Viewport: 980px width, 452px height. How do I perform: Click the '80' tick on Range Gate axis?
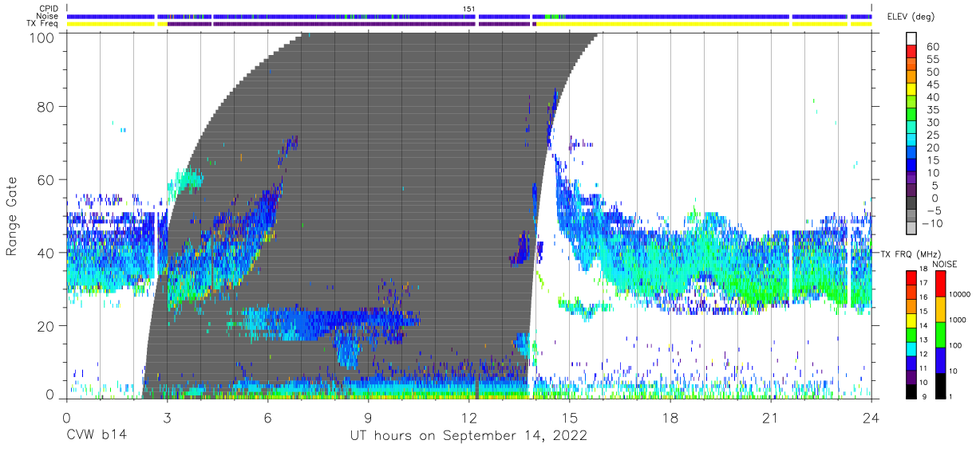pyautogui.click(x=45, y=108)
